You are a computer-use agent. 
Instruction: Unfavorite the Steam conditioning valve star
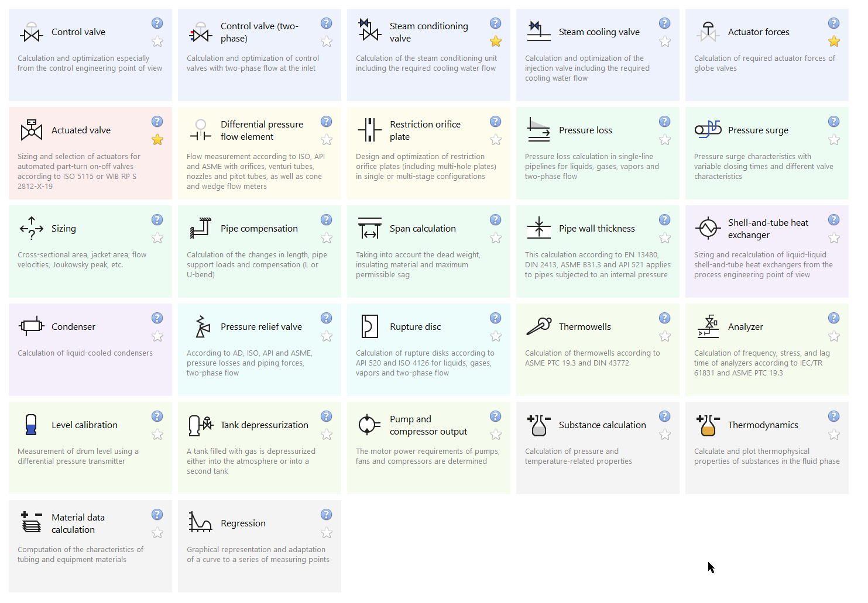coord(496,42)
